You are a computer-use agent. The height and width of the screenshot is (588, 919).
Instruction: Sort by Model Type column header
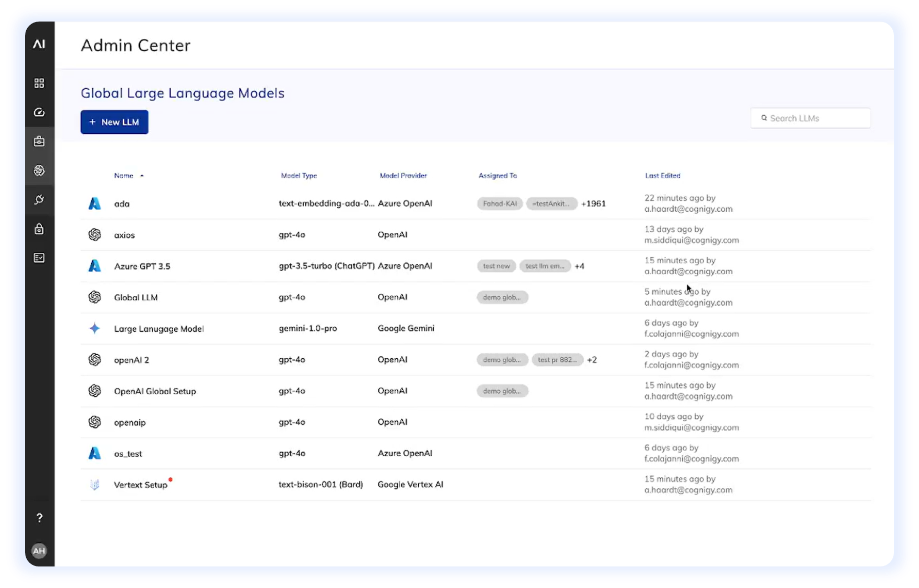point(299,175)
